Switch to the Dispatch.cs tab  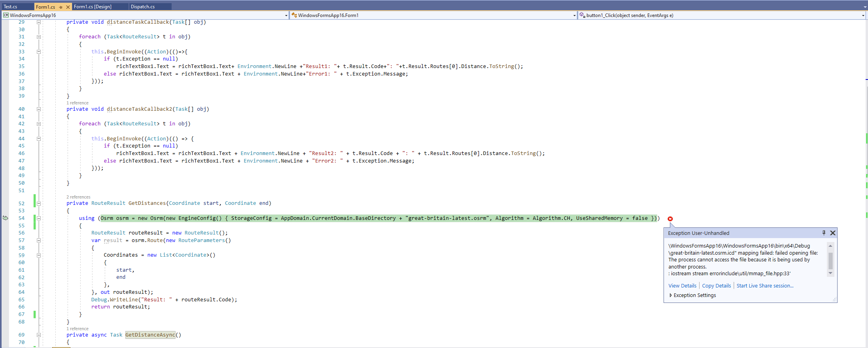[143, 7]
